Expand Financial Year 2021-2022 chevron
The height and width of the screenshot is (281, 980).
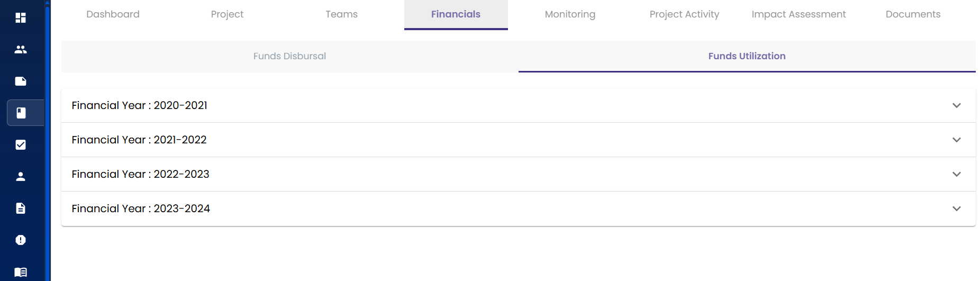[956, 140]
